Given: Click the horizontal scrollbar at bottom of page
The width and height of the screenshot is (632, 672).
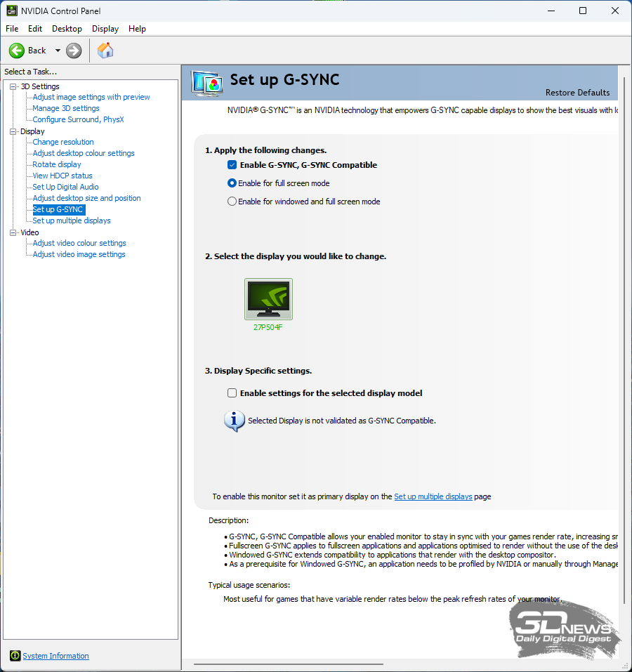Looking at the screenshot, I should [289, 664].
